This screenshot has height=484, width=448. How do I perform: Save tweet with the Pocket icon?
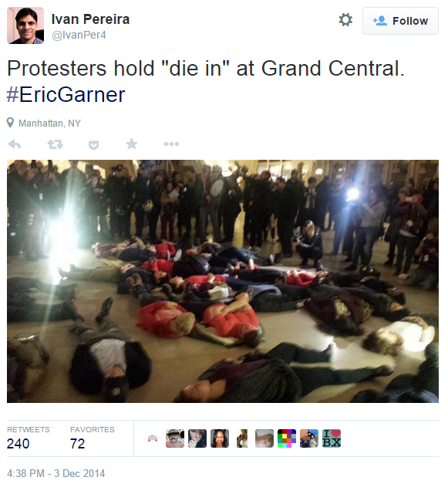coord(93,145)
